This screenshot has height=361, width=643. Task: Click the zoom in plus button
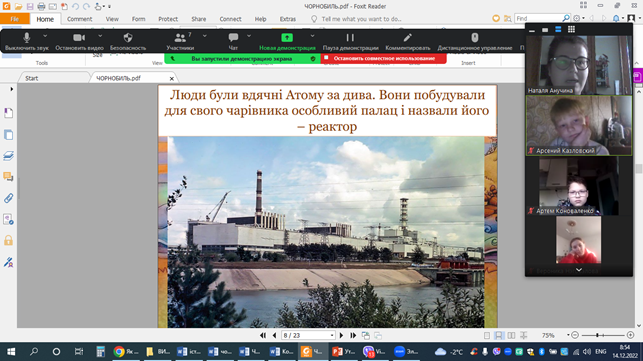click(x=630, y=335)
